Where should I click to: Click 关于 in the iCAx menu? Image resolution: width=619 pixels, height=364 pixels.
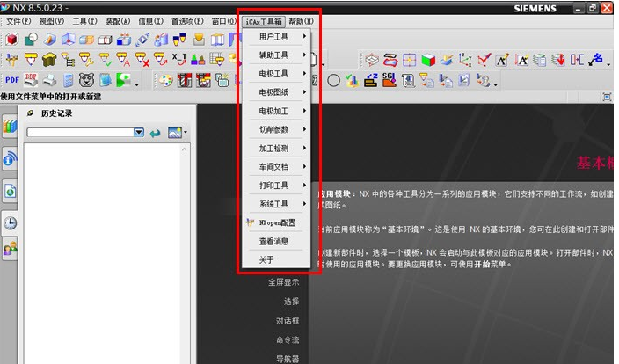[x=266, y=259]
